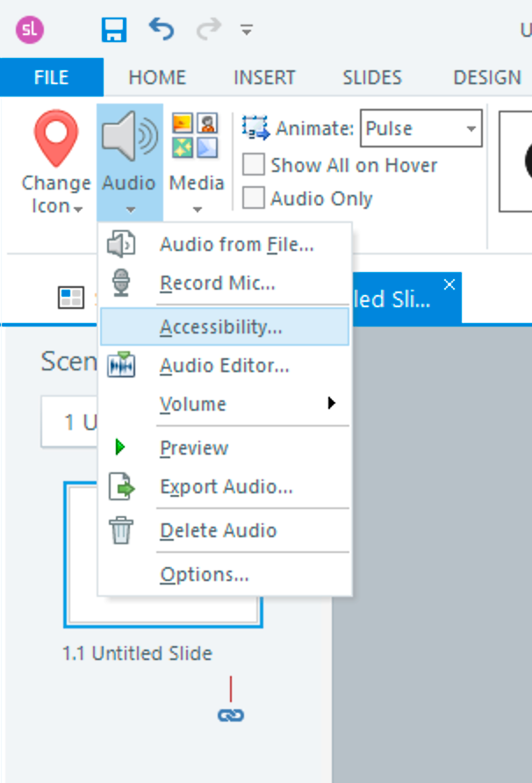Open Customize Quick Access Toolbar dropdown
Viewport: 532px width, 783px height.
247,30
